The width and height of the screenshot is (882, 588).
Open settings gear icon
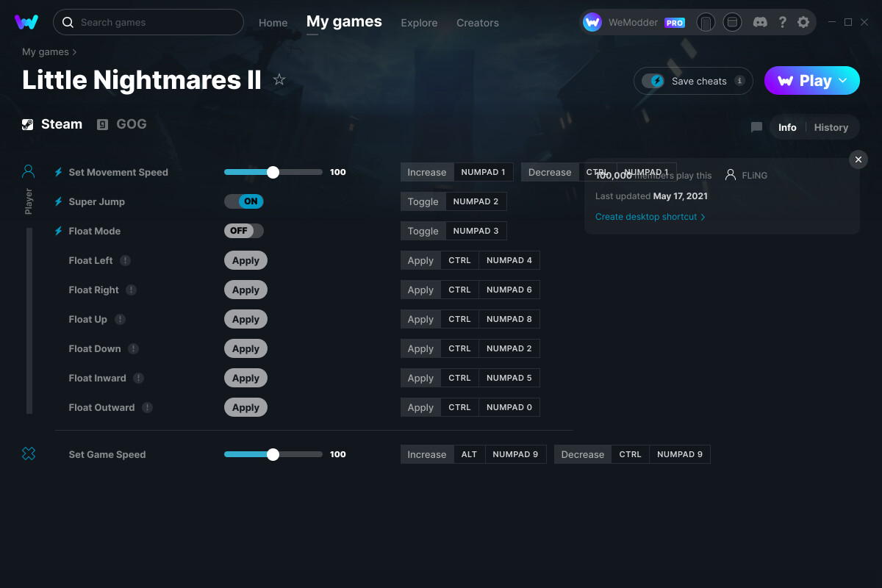(x=803, y=22)
